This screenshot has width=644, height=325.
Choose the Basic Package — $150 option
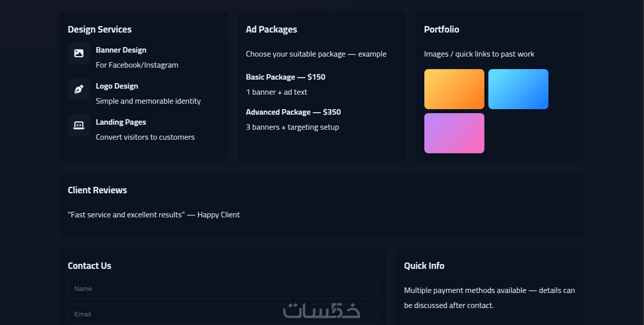[285, 77]
